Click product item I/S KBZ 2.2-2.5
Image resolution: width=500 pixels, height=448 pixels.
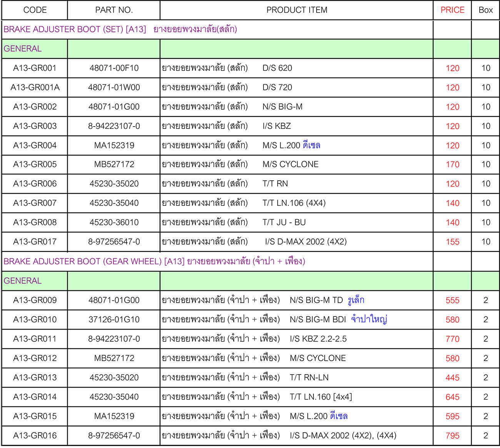(x=318, y=339)
